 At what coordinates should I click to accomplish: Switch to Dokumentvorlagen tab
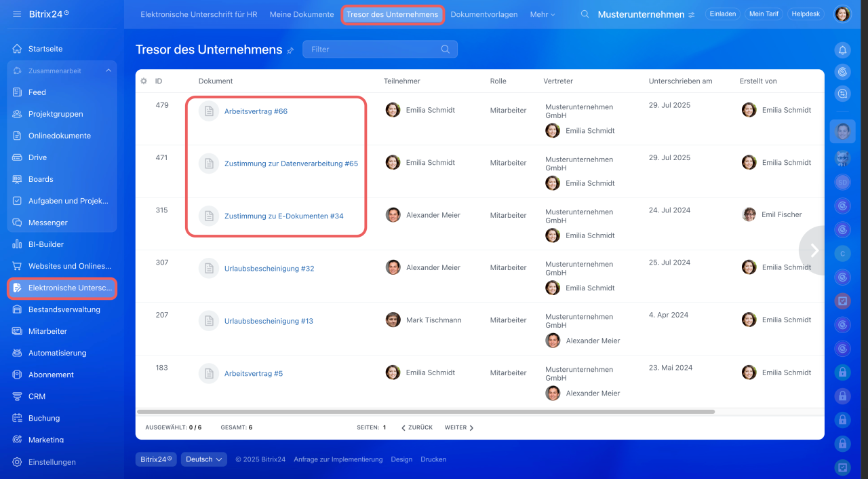pyautogui.click(x=484, y=14)
